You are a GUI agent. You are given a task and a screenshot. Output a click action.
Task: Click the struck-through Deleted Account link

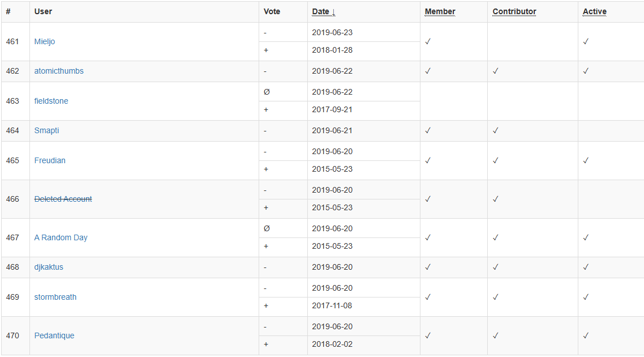click(x=63, y=199)
